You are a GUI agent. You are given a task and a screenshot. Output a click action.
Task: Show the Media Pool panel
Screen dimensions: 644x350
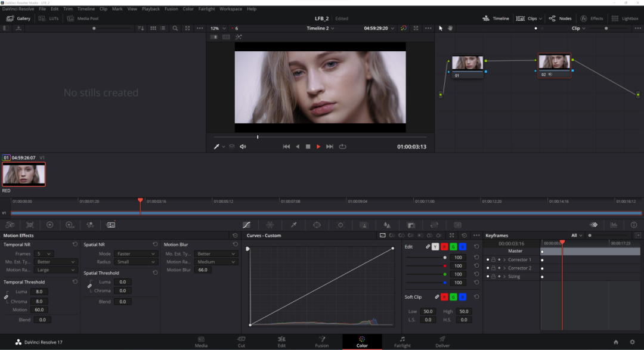(82, 18)
